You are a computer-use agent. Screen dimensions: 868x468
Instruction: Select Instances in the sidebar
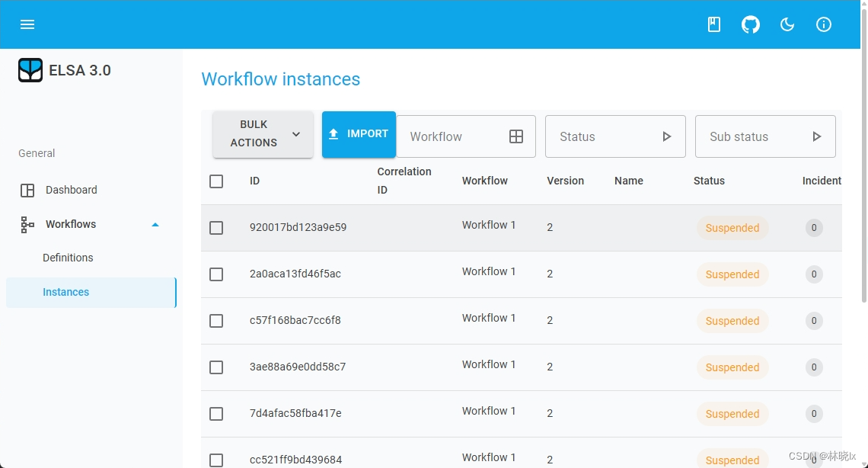(x=66, y=292)
